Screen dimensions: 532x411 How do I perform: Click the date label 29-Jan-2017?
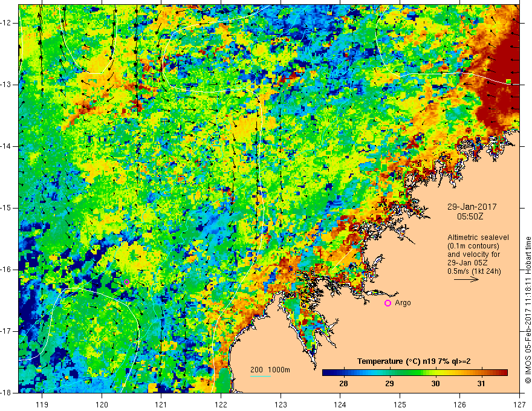tap(472, 207)
